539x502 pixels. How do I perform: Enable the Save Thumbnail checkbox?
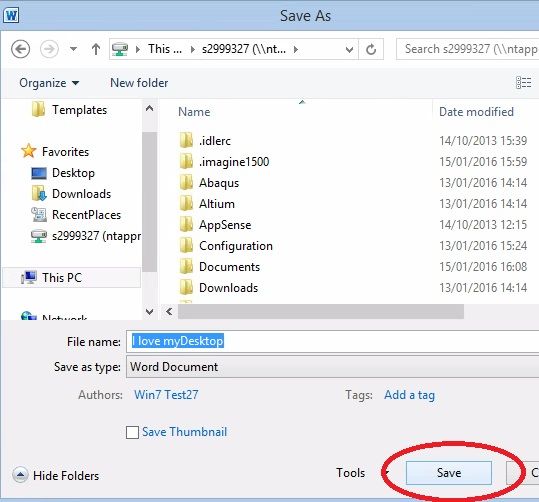coord(132,432)
